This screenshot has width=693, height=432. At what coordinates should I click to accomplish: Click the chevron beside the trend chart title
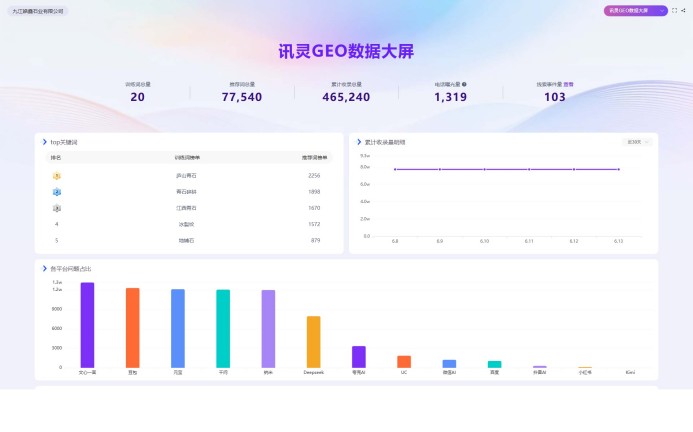[359, 142]
